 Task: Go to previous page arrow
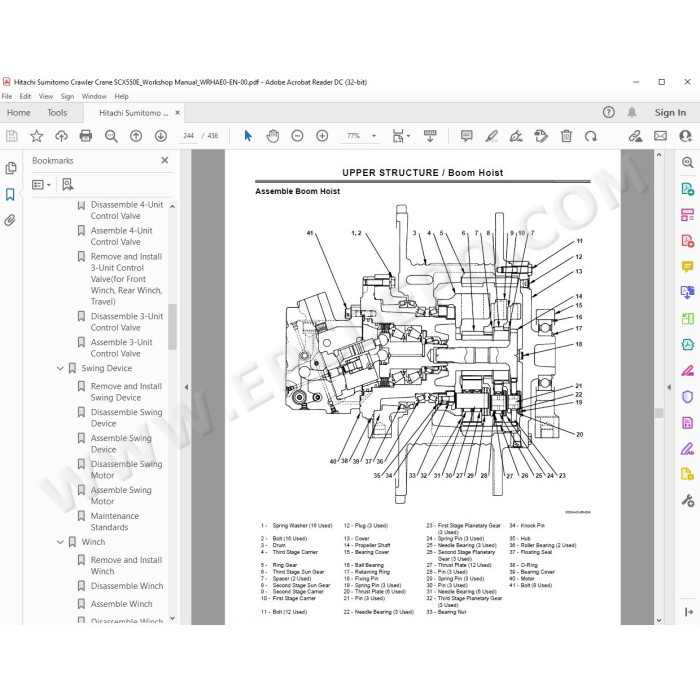pyautogui.click(x=136, y=136)
